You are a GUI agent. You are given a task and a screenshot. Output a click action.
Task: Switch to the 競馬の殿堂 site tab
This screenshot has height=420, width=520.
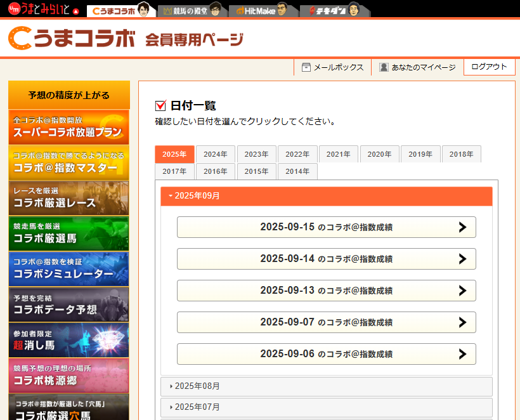(x=192, y=10)
